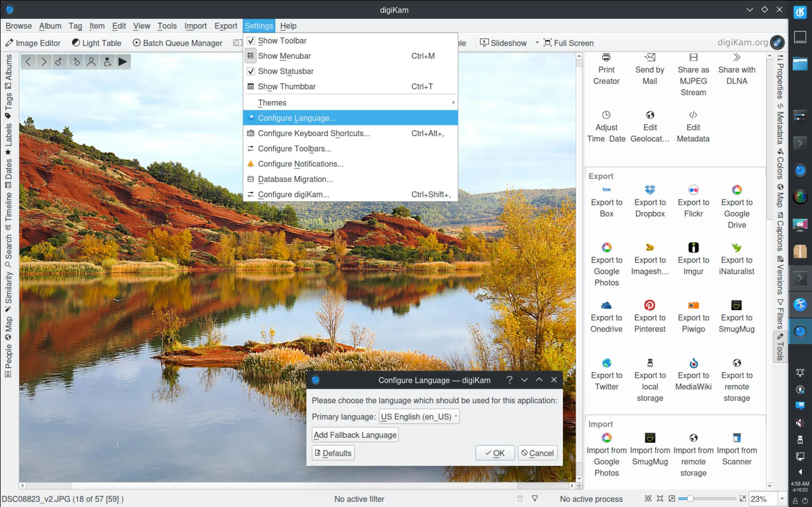
Task: Open the Help menu
Action: (288, 26)
